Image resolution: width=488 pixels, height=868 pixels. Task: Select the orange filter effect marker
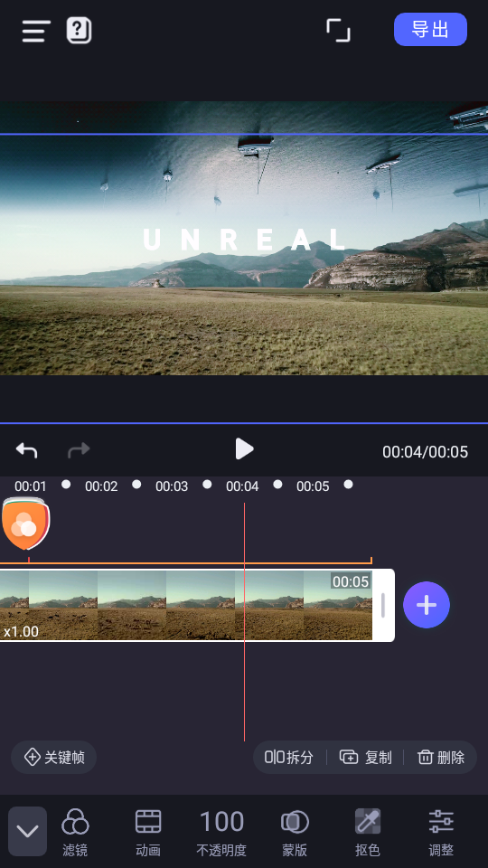[25, 524]
